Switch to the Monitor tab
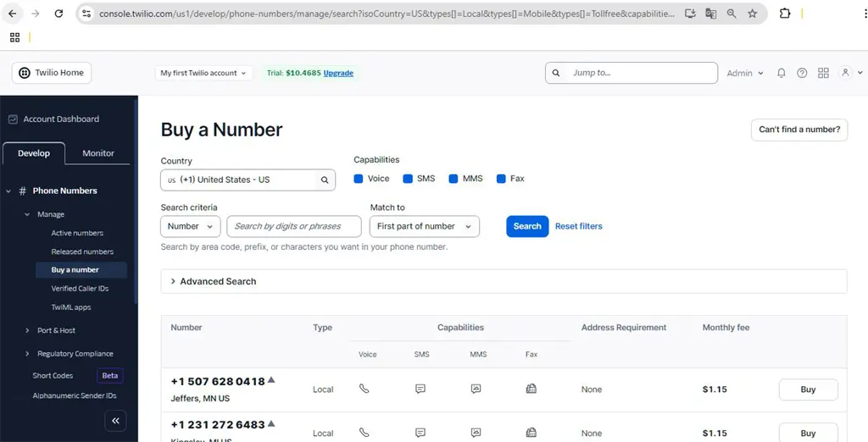 pos(98,153)
